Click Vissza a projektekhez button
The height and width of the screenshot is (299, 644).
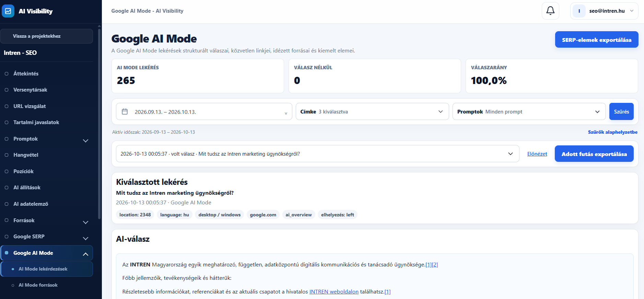pyautogui.click(x=47, y=36)
